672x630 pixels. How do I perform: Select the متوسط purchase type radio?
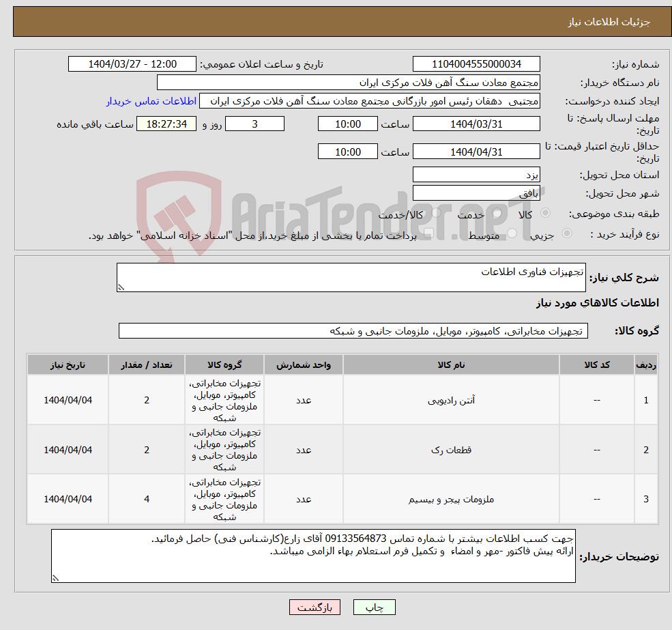coord(512,233)
